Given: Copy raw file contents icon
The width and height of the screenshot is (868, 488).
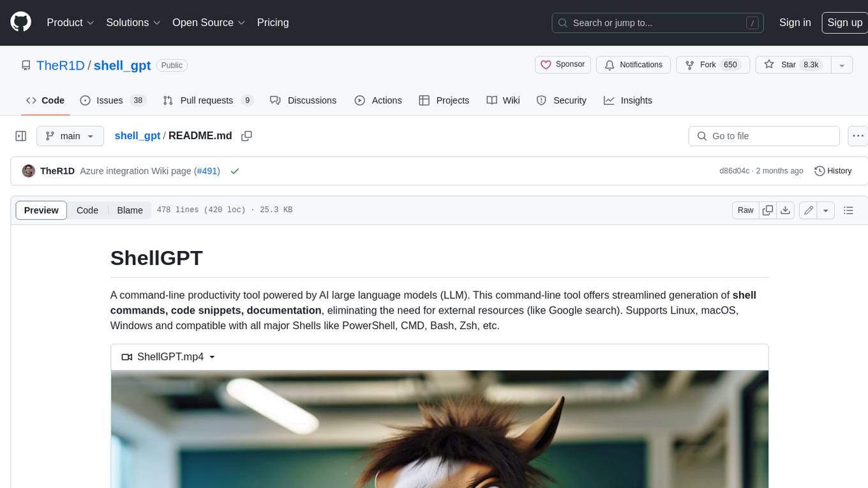Looking at the screenshot, I should [x=768, y=210].
